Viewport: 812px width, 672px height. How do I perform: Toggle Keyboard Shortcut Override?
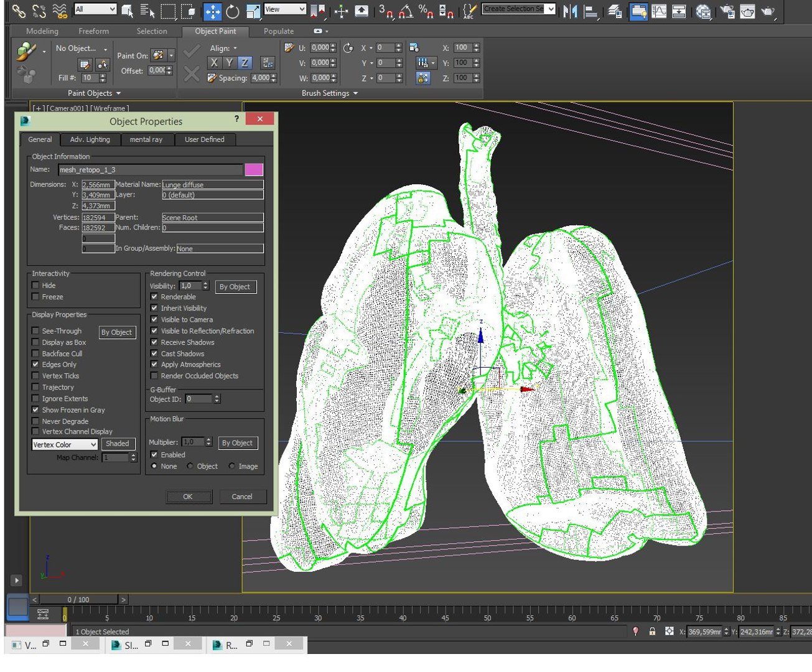(361, 11)
